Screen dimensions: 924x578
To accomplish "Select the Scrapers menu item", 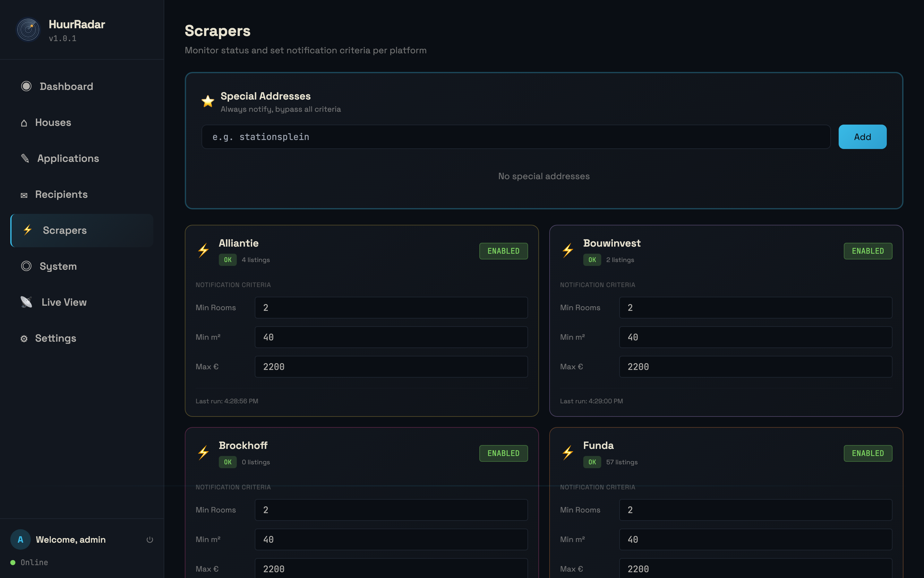I will point(82,230).
